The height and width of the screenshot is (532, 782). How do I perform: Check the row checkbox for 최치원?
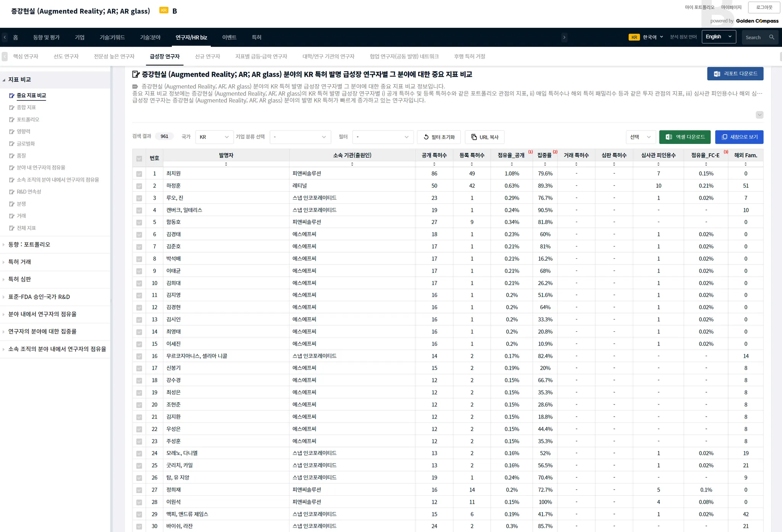pyautogui.click(x=139, y=174)
